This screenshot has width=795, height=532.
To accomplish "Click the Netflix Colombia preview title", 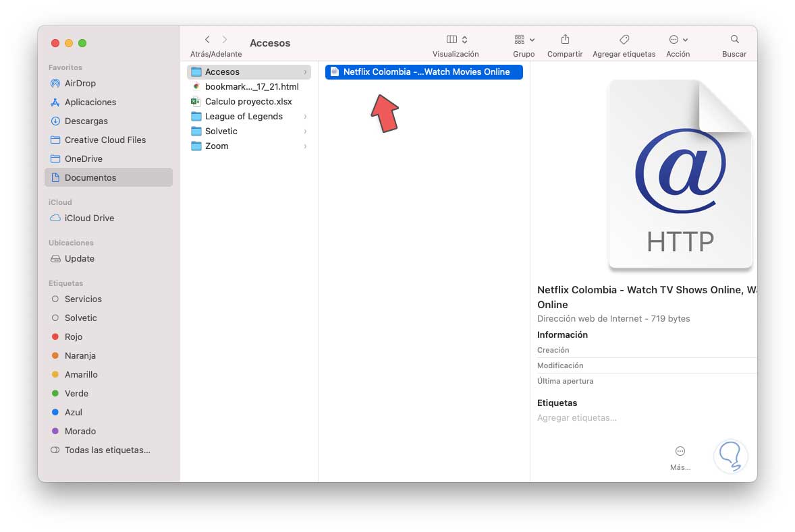I will pos(647,297).
